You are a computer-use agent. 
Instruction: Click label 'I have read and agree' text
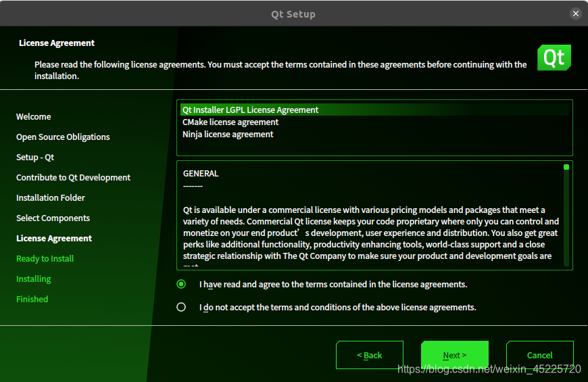pos(333,285)
